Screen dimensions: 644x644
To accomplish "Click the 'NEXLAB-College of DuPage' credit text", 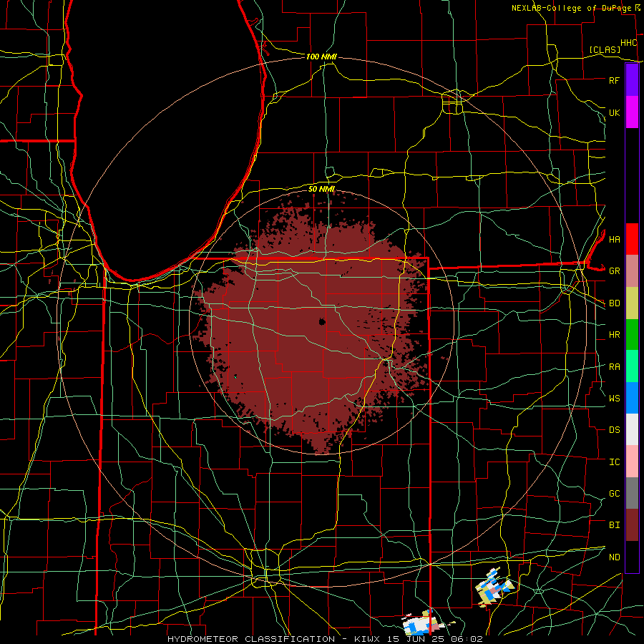I will coord(571,8).
